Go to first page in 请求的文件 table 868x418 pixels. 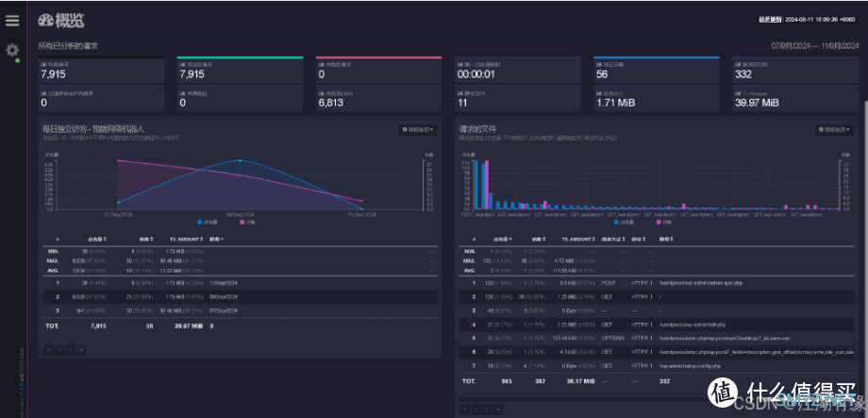pos(465,410)
